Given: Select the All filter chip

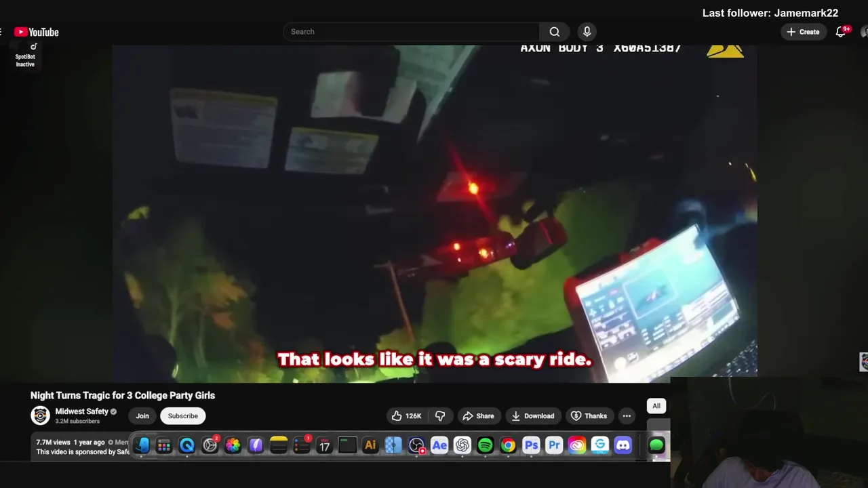Looking at the screenshot, I should [x=656, y=406].
